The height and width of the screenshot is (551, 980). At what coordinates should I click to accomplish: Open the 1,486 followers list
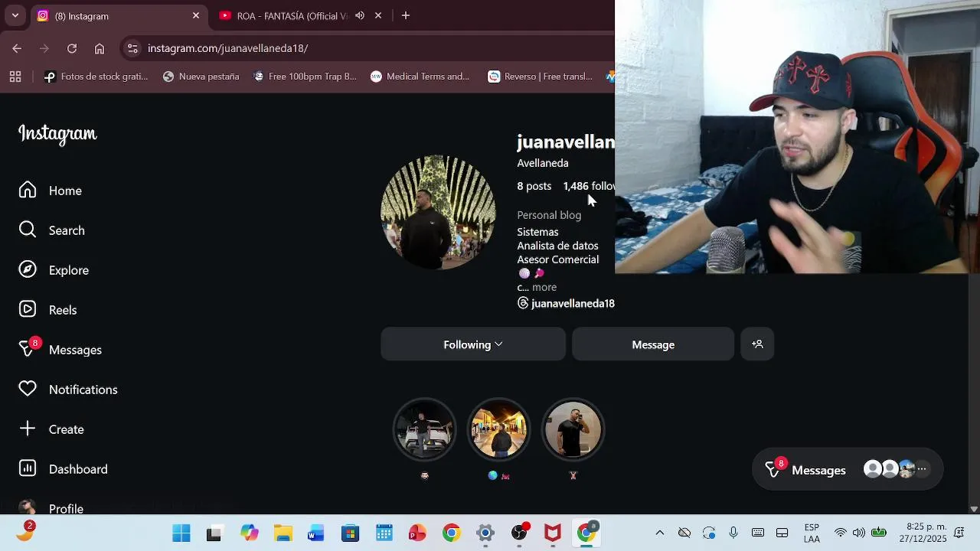(x=589, y=186)
